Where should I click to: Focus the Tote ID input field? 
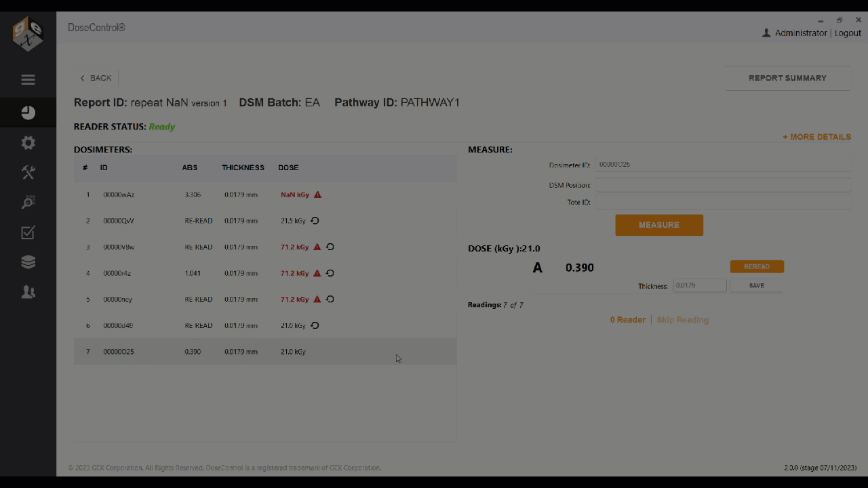[723, 202]
